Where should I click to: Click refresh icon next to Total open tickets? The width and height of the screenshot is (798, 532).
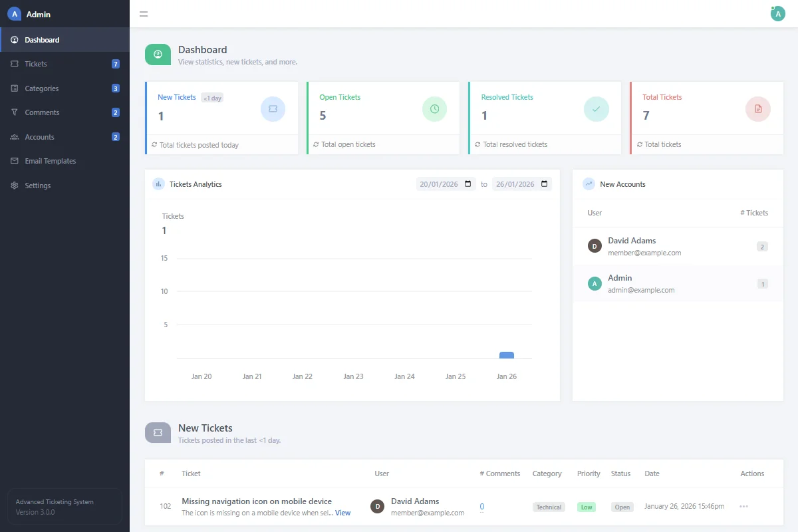[x=316, y=144]
